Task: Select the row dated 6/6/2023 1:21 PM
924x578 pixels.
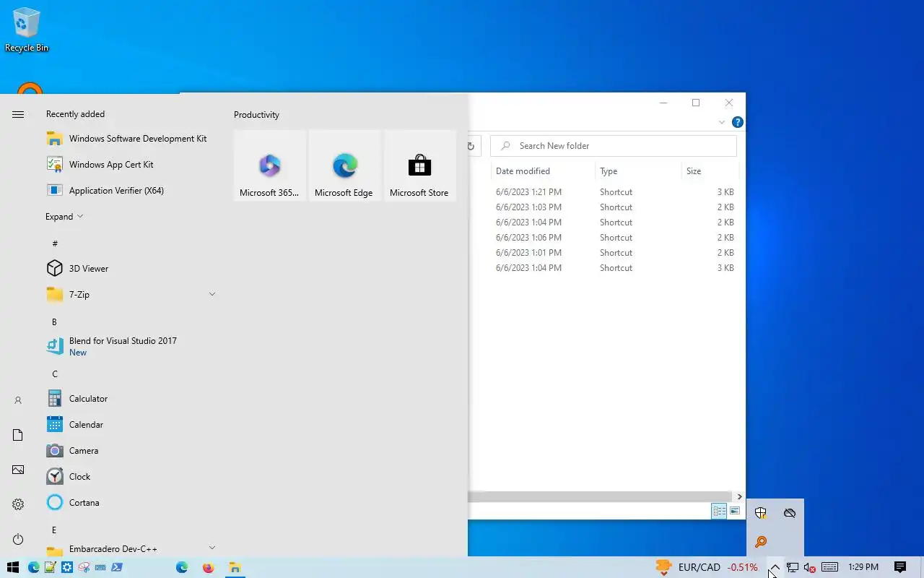Action: pos(603,192)
